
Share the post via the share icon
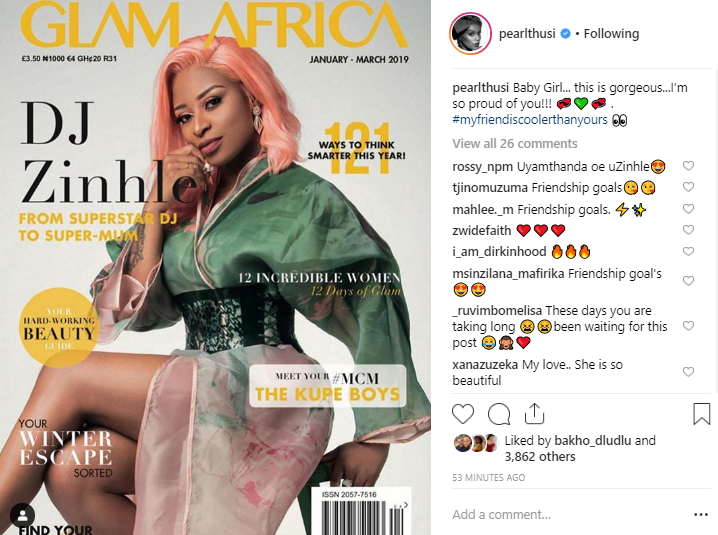[x=534, y=413]
